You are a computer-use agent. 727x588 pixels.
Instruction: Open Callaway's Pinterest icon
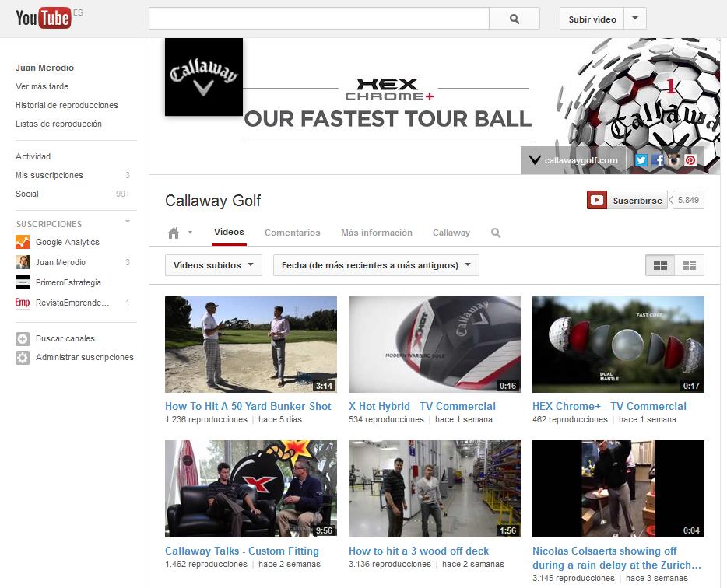[x=690, y=160]
